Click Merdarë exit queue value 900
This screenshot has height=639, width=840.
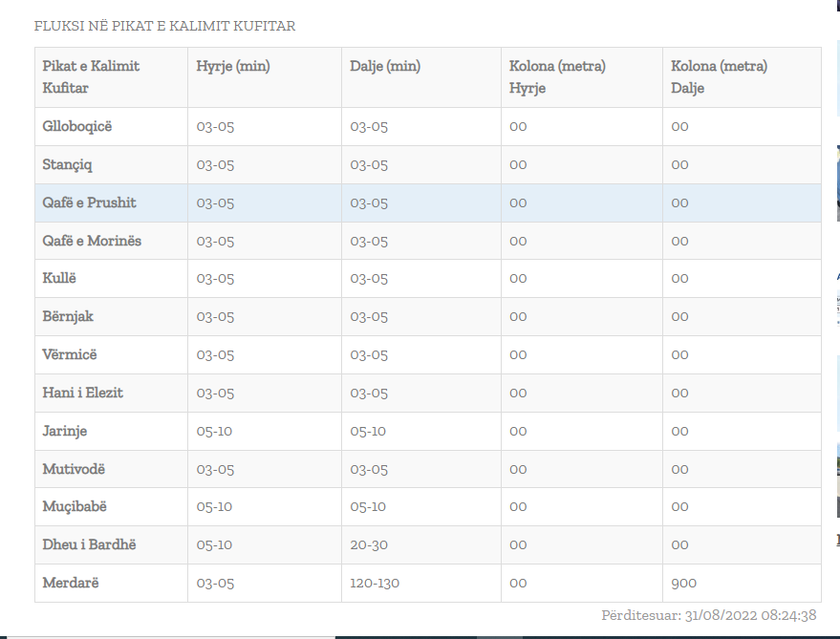pyautogui.click(x=683, y=583)
